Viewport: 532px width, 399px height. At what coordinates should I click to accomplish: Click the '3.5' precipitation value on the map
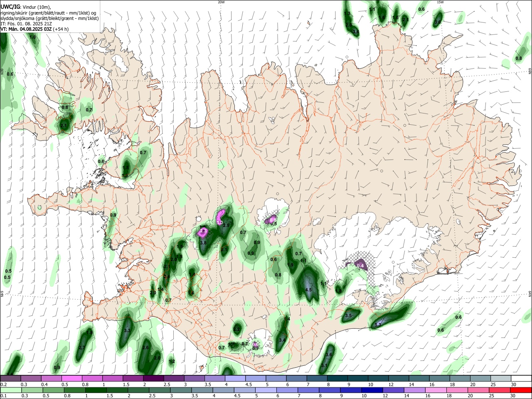tap(349, 316)
